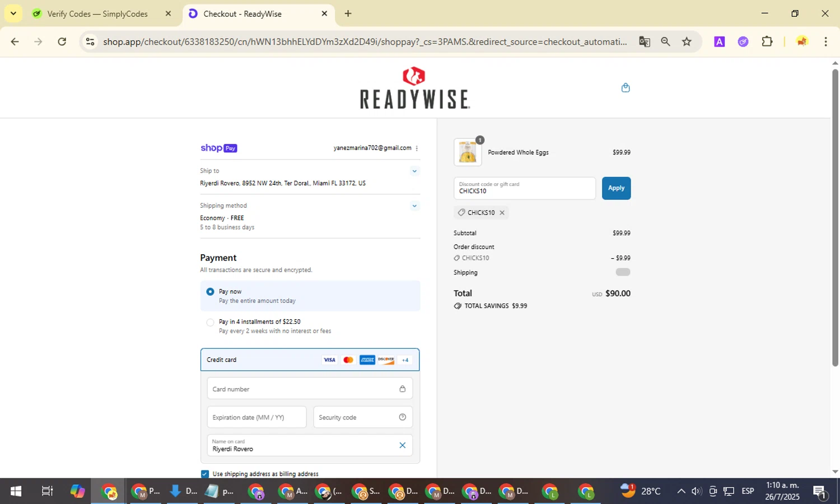The height and width of the screenshot is (504, 840).
Task: Show security code help tooltip
Action: click(x=402, y=417)
